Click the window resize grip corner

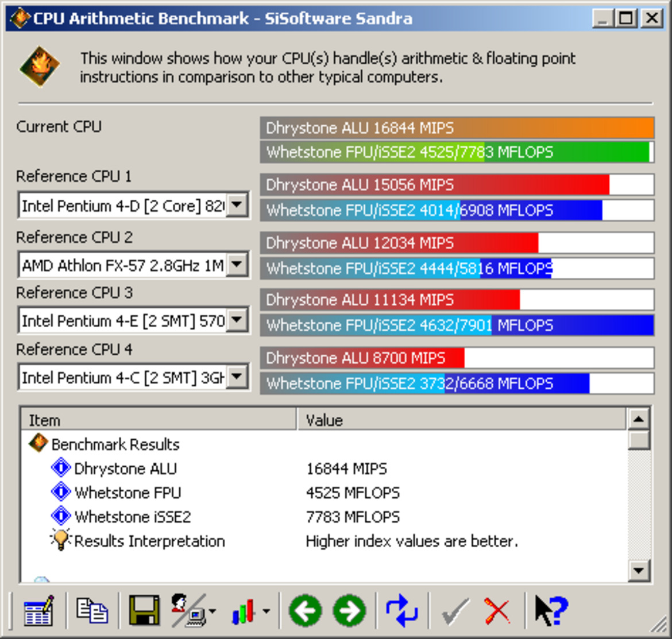(x=658, y=625)
